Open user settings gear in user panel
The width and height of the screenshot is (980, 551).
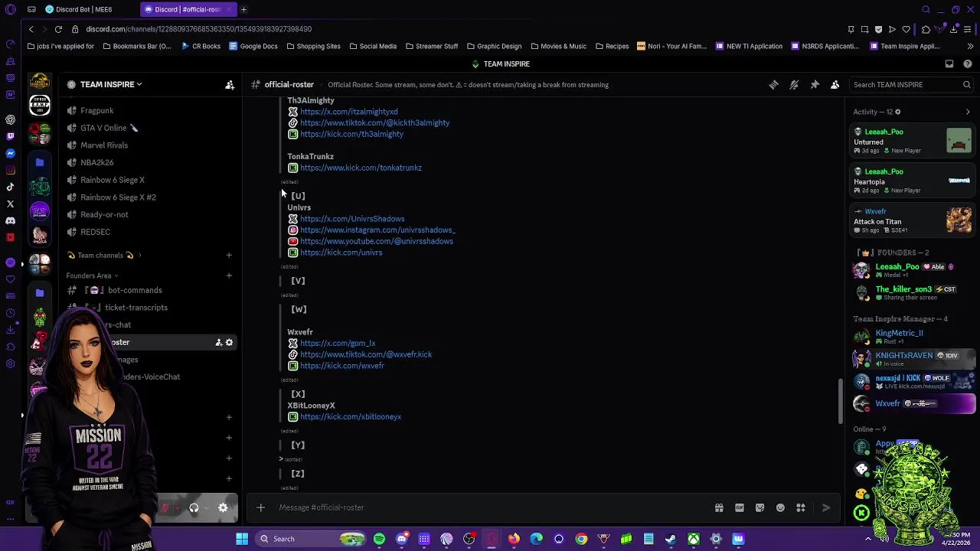[x=223, y=507]
